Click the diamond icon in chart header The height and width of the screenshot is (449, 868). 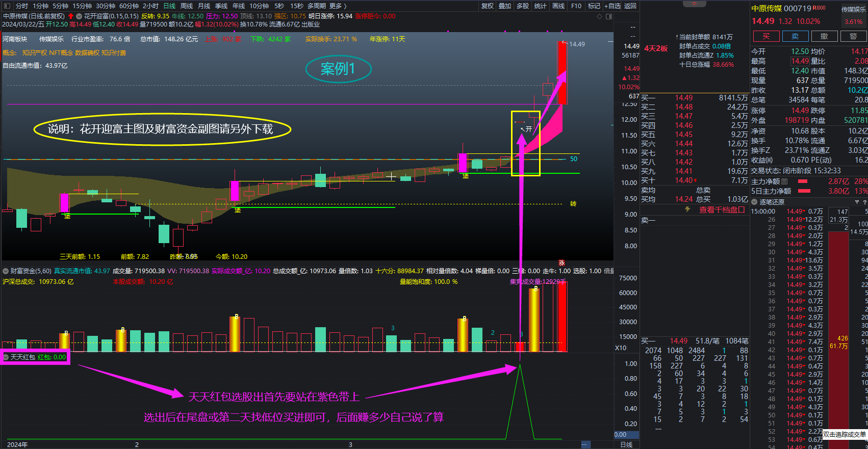[599, 16]
